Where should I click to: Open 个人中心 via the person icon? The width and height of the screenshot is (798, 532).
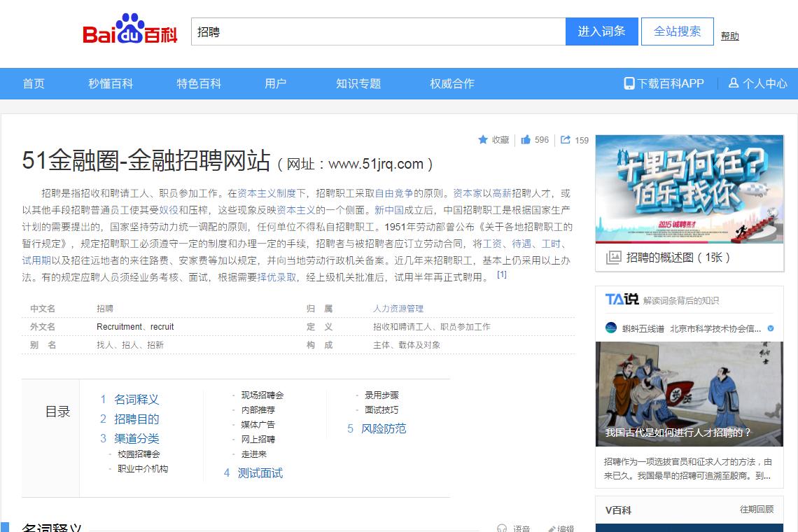(732, 83)
